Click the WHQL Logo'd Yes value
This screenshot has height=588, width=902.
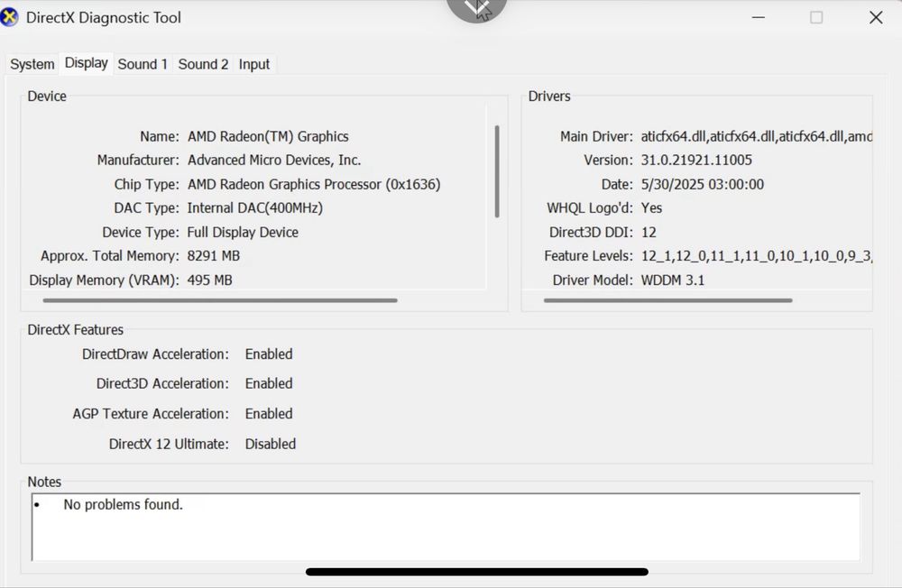click(x=652, y=207)
